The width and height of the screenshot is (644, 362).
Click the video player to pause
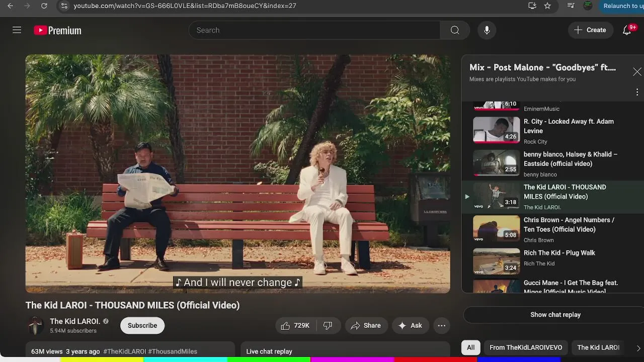[238, 174]
